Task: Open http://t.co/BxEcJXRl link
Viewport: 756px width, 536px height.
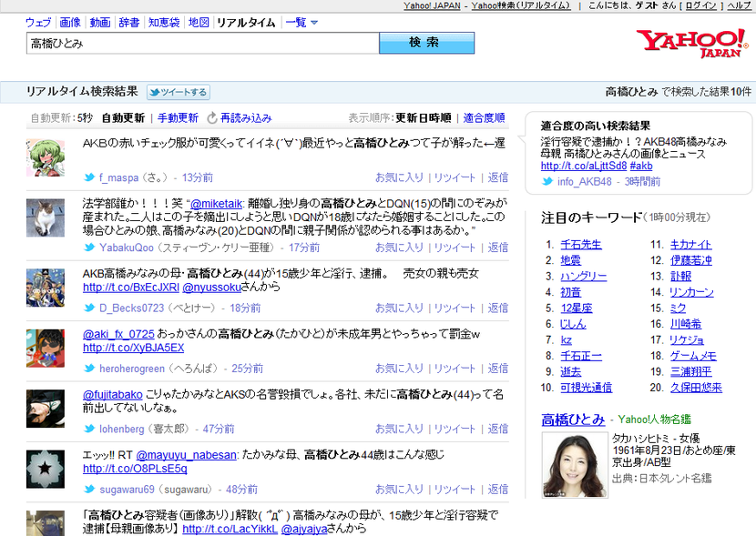Action: pyautogui.click(x=131, y=288)
